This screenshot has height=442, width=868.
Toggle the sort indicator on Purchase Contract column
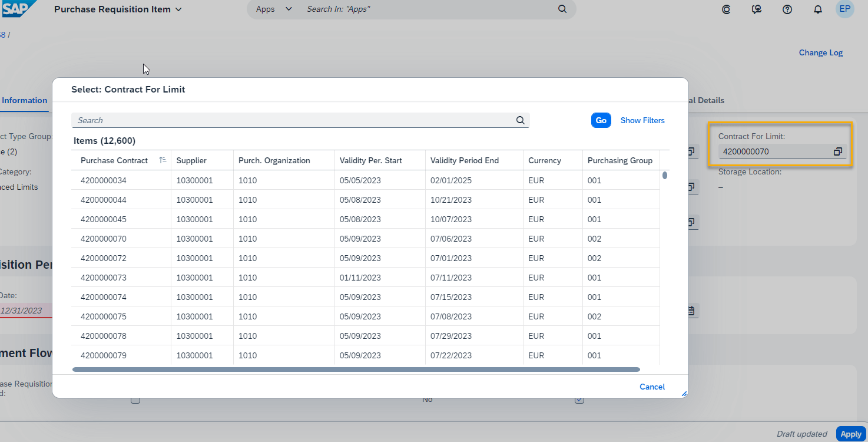pyautogui.click(x=163, y=160)
